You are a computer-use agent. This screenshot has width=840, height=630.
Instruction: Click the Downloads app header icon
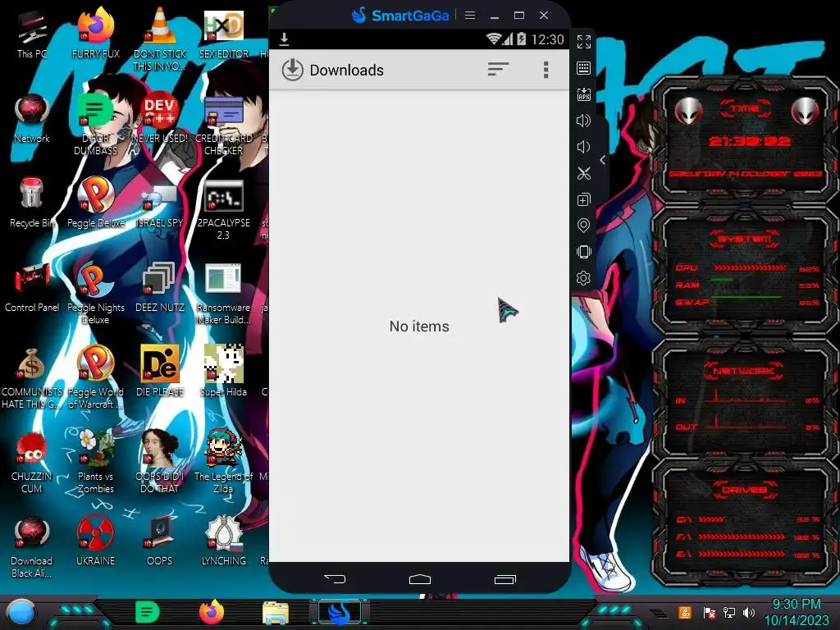click(293, 70)
